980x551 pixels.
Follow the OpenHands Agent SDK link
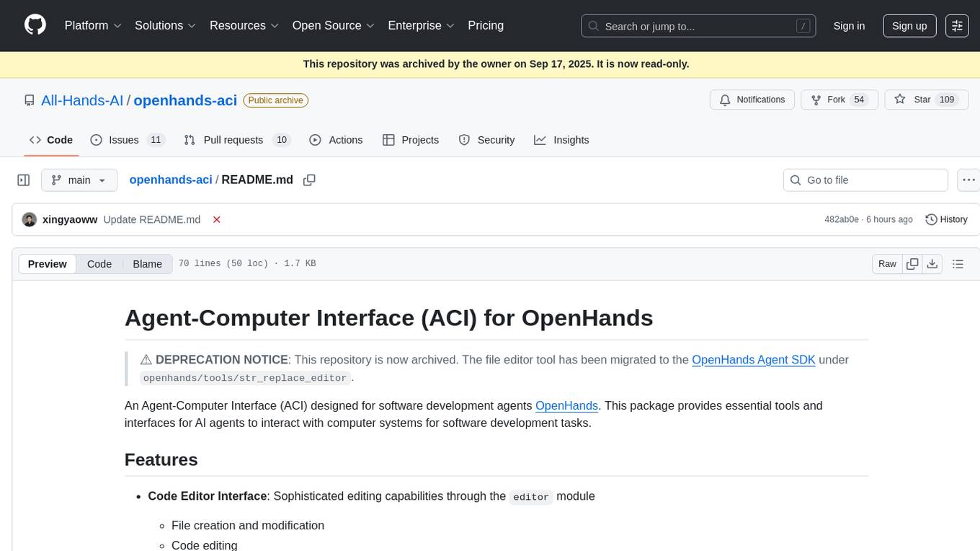pyautogui.click(x=754, y=359)
